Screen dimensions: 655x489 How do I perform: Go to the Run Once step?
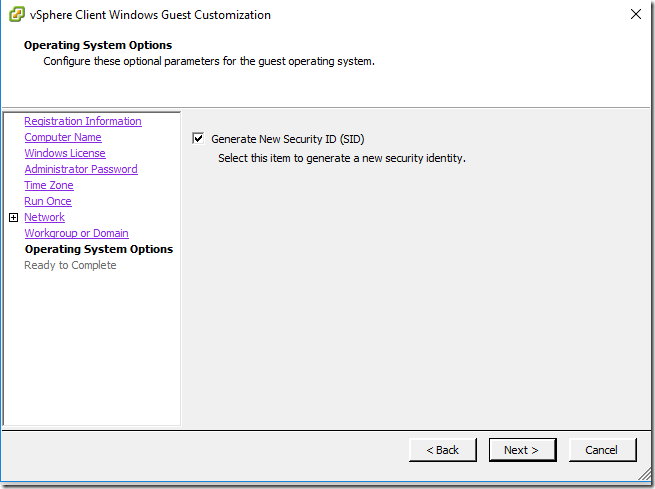48,201
